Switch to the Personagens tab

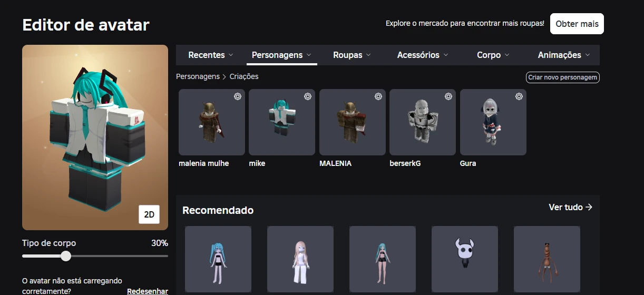tap(281, 55)
